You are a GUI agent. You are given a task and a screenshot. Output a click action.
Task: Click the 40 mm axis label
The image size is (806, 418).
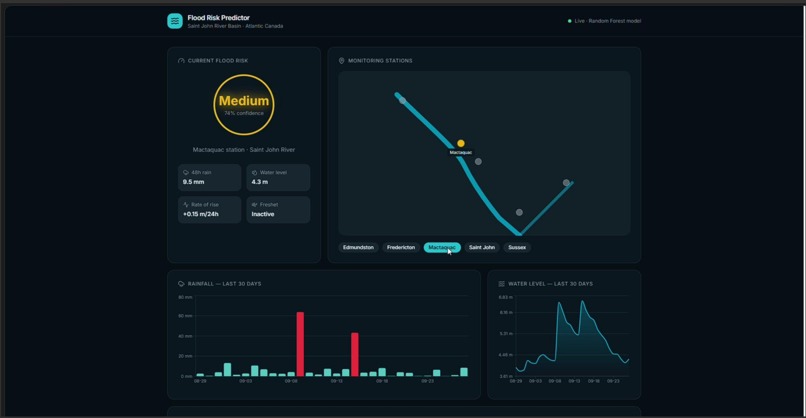[186, 336]
